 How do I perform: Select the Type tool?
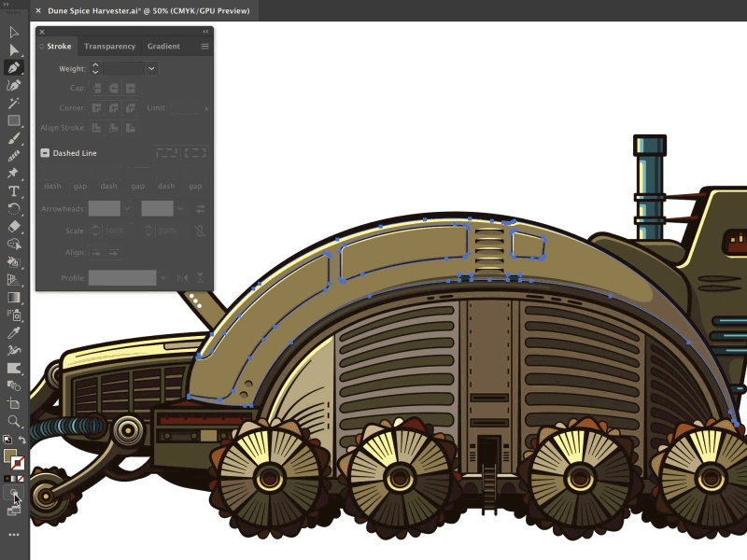point(13,191)
